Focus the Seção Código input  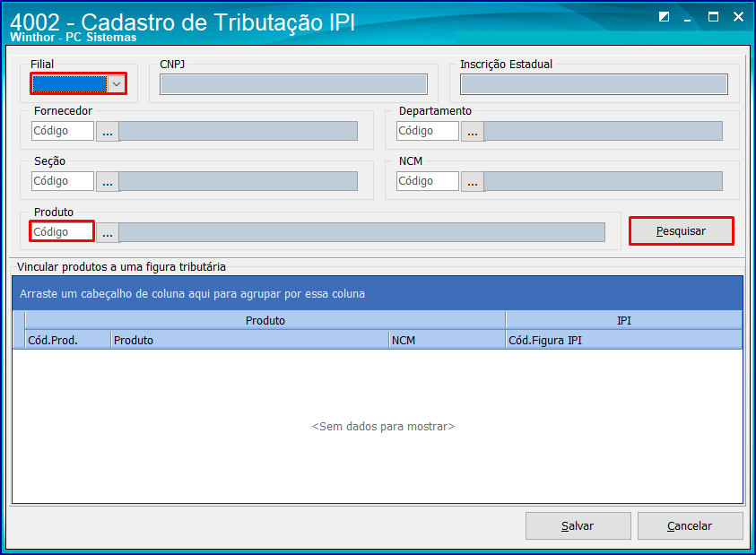coord(63,181)
